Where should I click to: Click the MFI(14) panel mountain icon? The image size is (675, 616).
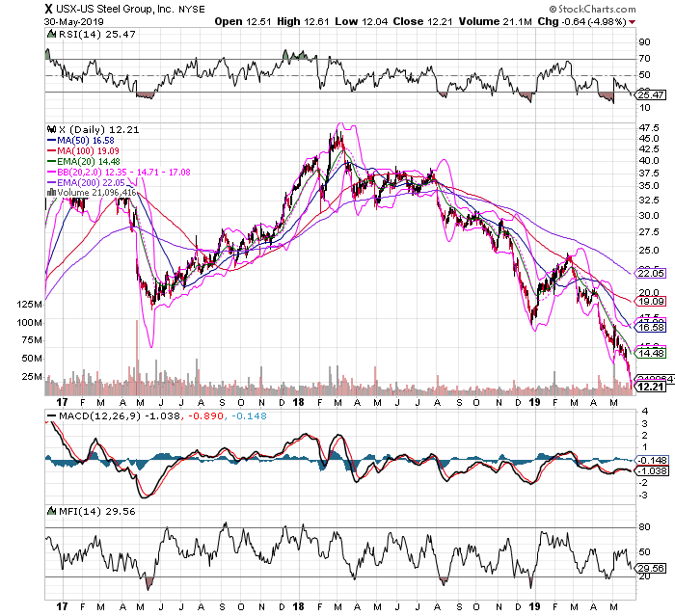point(51,511)
